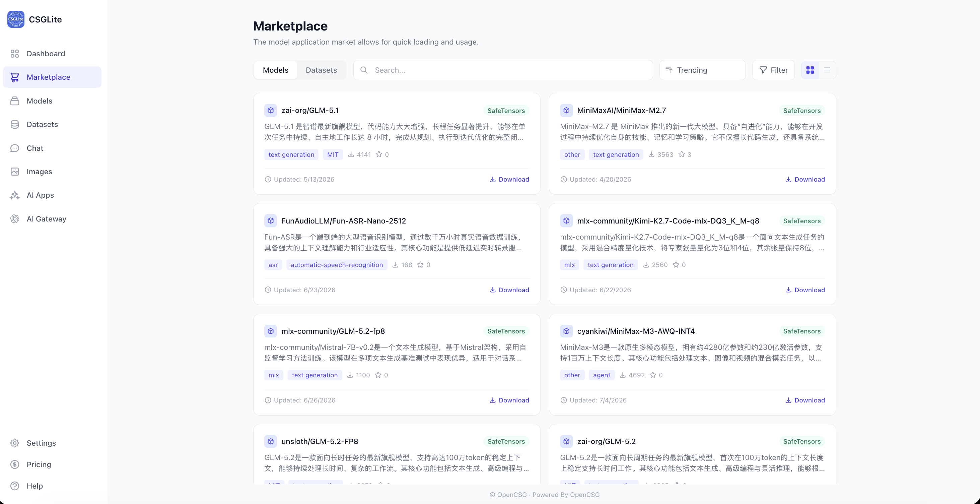Click SafeTensors badge on zai-org/GLM-5.1 card
Image resolution: width=980 pixels, height=504 pixels.
[x=506, y=110]
